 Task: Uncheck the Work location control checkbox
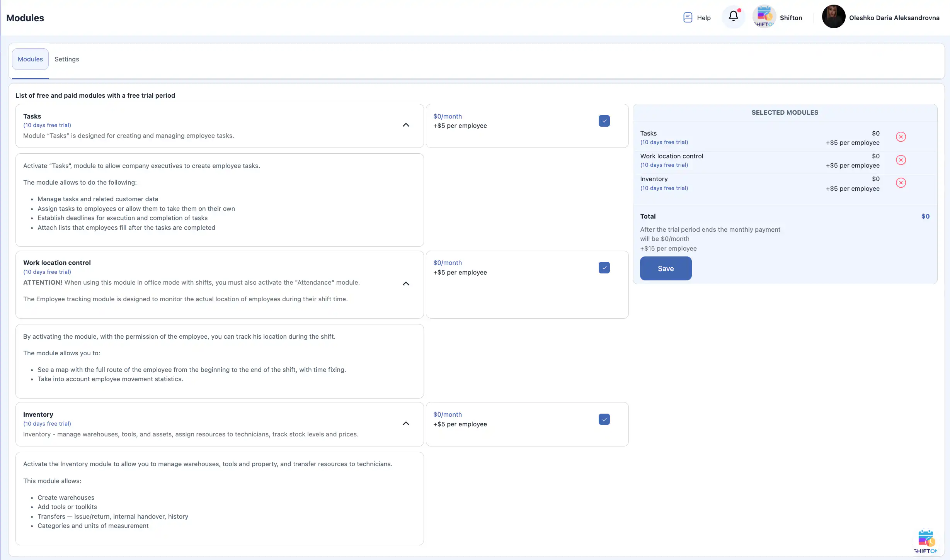pos(604,268)
